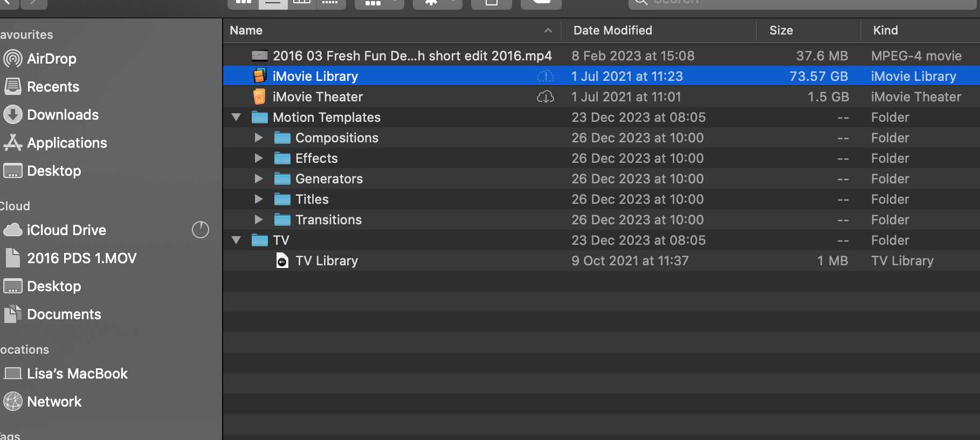Click the Compositions folder icon
980x440 pixels.
pyautogui.click(x=282, y=137)
